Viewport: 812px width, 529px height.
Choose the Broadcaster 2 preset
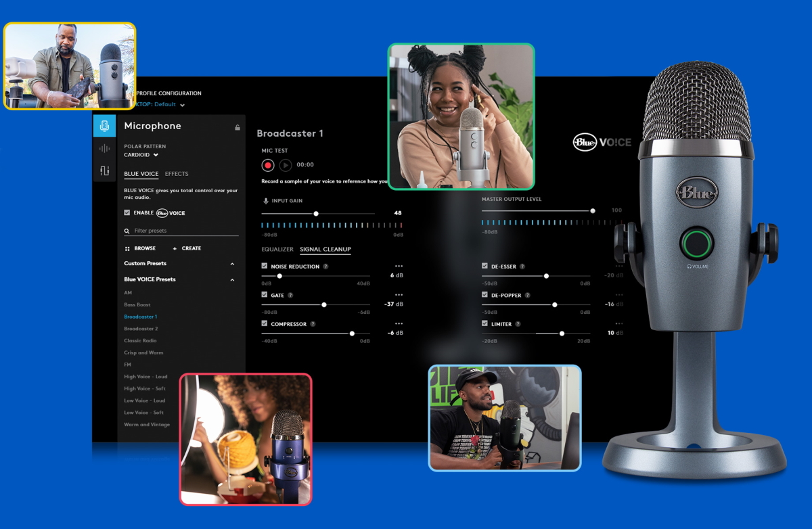coord(141,329)
